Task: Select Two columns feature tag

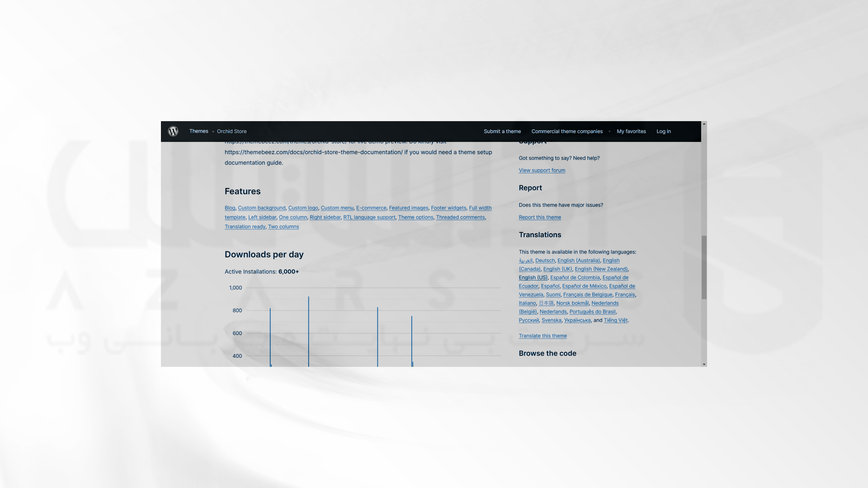Action: click(x=283, y=227)
